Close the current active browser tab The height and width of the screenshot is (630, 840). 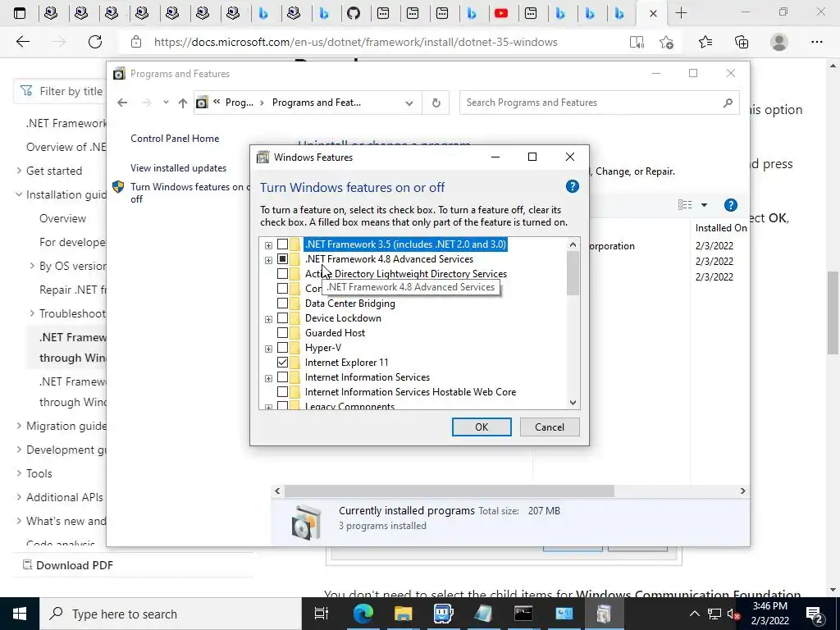tap(653, 13)
